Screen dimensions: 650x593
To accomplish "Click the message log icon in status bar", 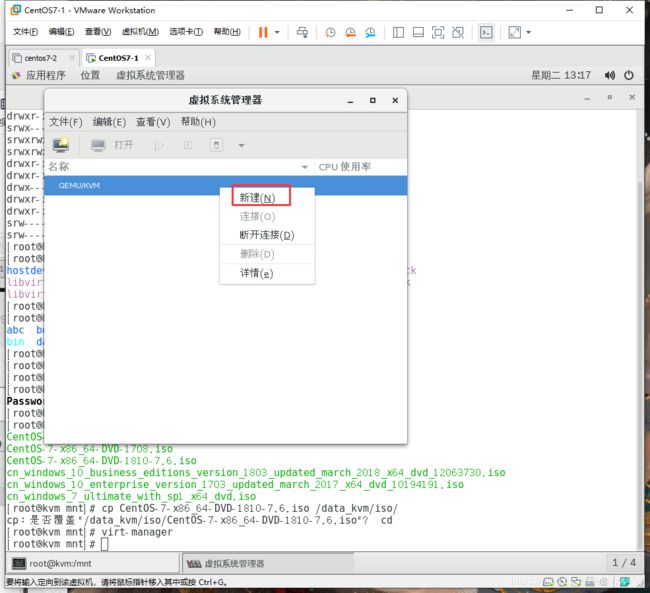I will (x=625, y=582).
